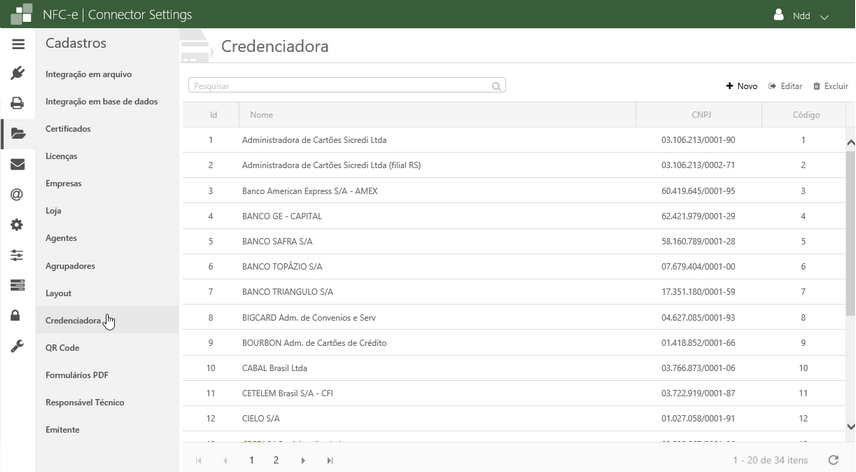Select row BANCO TRIANGULO S/A
Screen dimensions: 856x472
point(514,291)
